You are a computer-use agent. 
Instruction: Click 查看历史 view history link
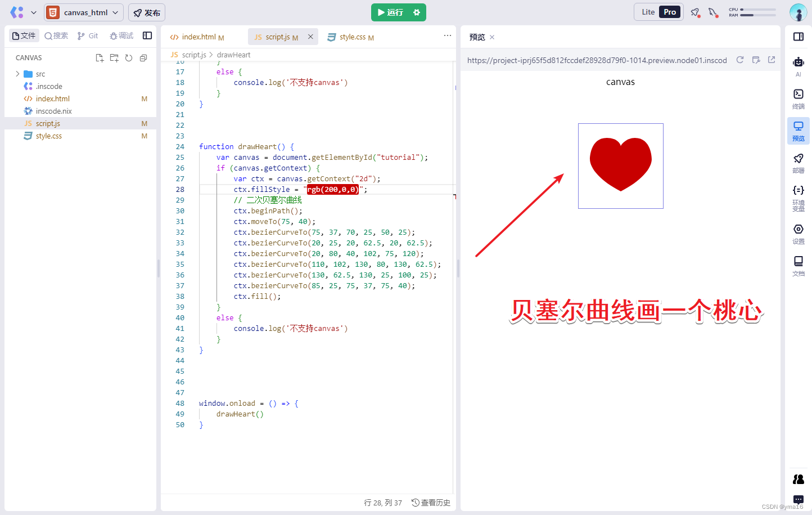[431, 503]
